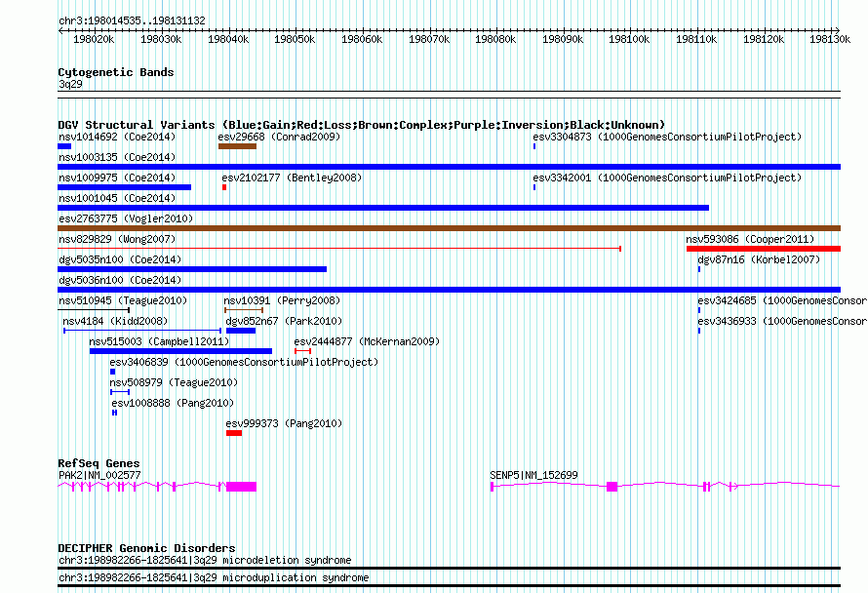
Task: Select the large PAK2 exon block
Action: click(x=241, y=487)
